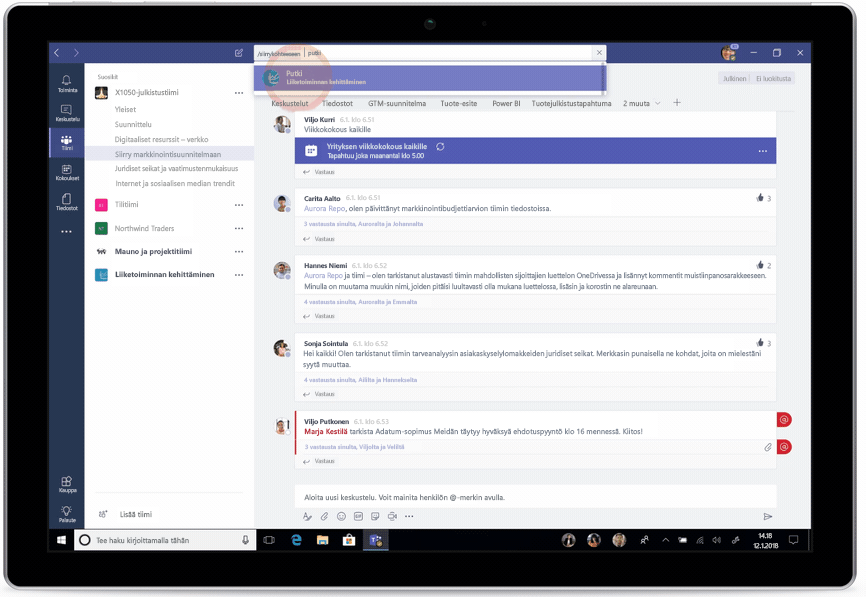Open Kokoukset meetings view
866x597 pixels.
[66, 172]
